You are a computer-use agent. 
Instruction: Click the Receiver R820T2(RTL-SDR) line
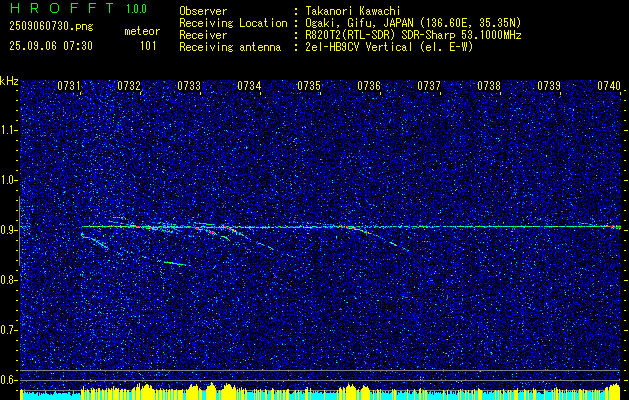pos(414,35)
